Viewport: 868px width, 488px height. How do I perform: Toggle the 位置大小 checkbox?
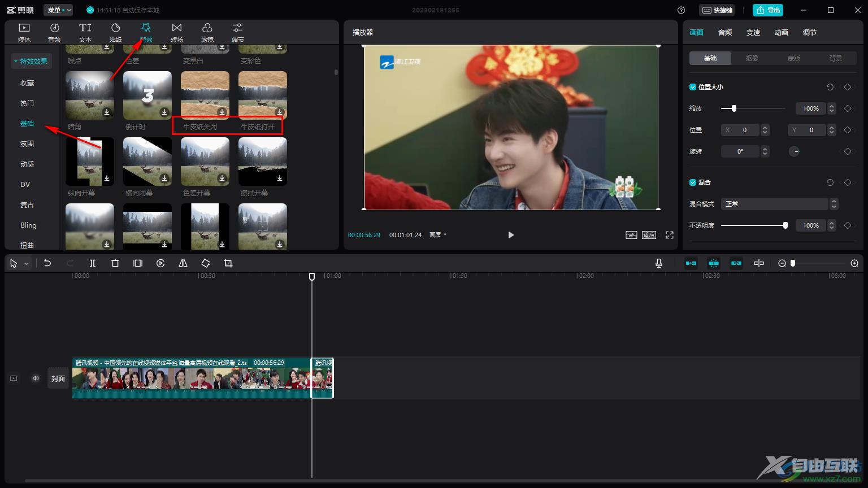pos(693,87)
